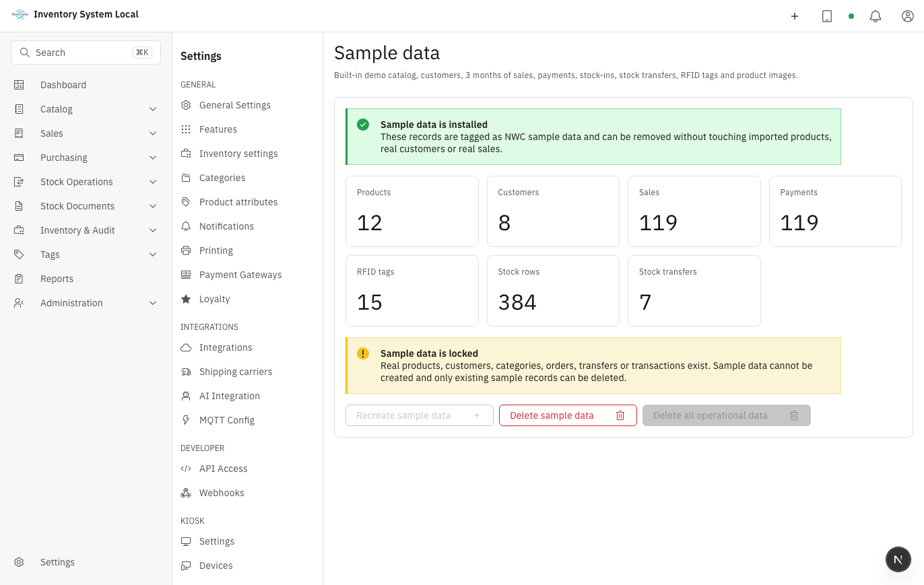Click the 'Sample data is locked' heading
This screenshot has width=924, height=585.
429,353
